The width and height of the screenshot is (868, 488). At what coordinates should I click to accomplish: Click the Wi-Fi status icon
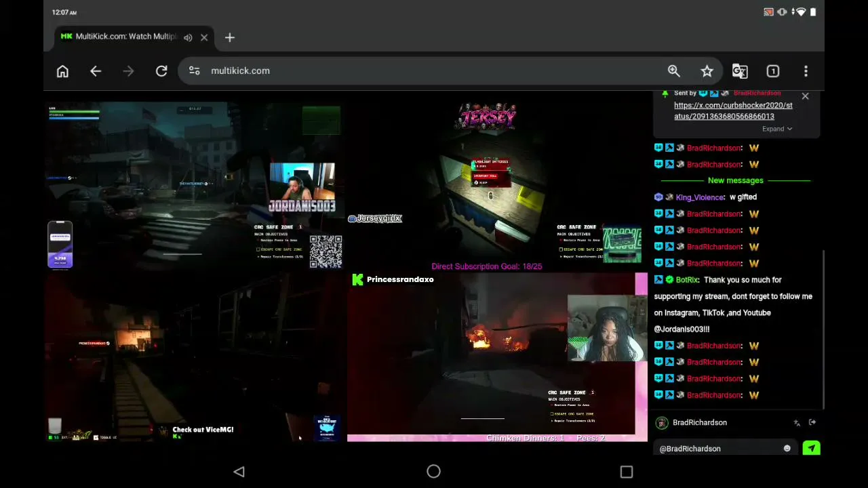point(800,12)
